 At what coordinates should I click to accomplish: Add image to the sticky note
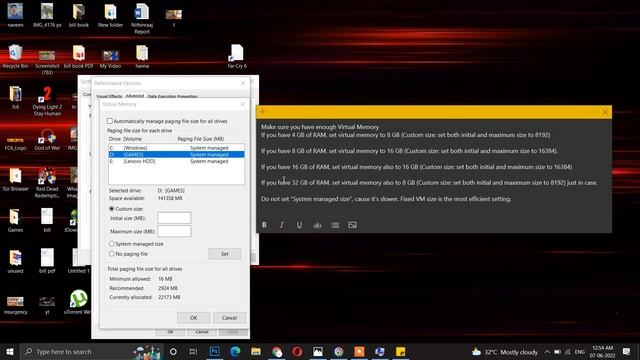point(352,225)
